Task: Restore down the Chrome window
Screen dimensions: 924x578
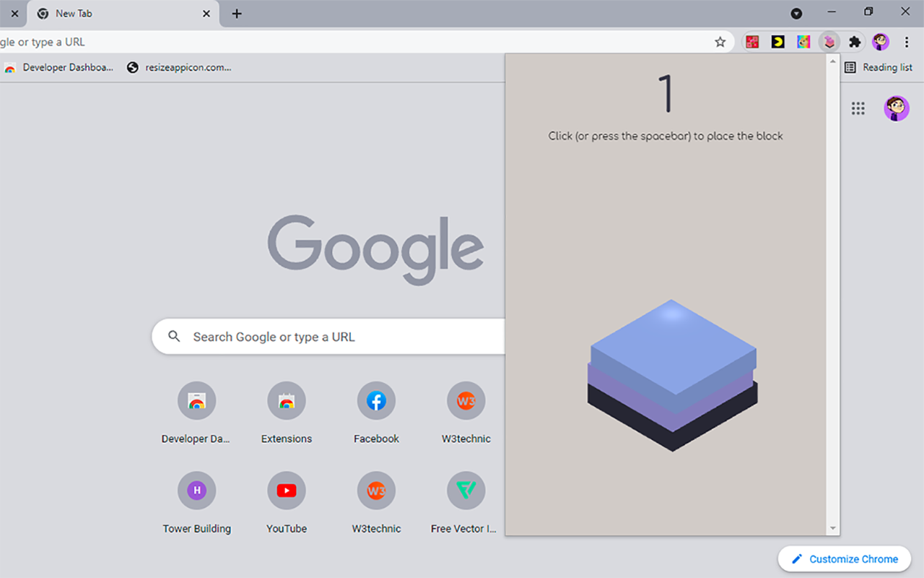Action: (x=868, y=12)
